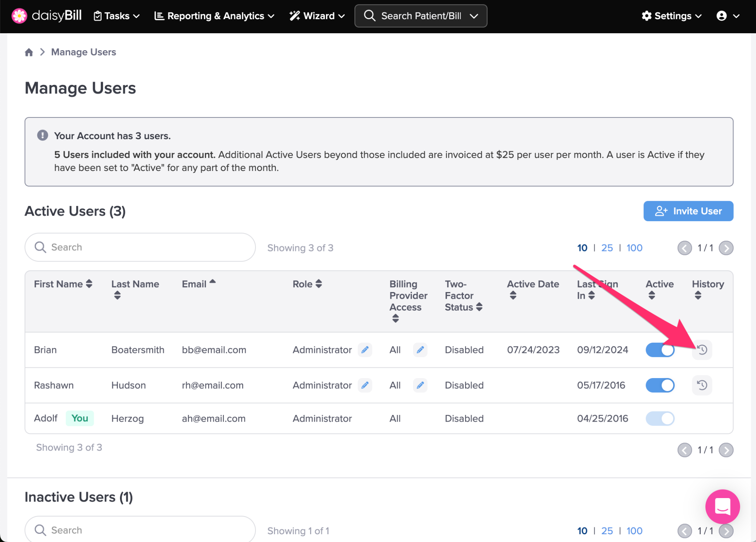Toggle Adolf Herzog's Active switch
The width and height of the screenshot is (756, 542).
tap(660, 418)
